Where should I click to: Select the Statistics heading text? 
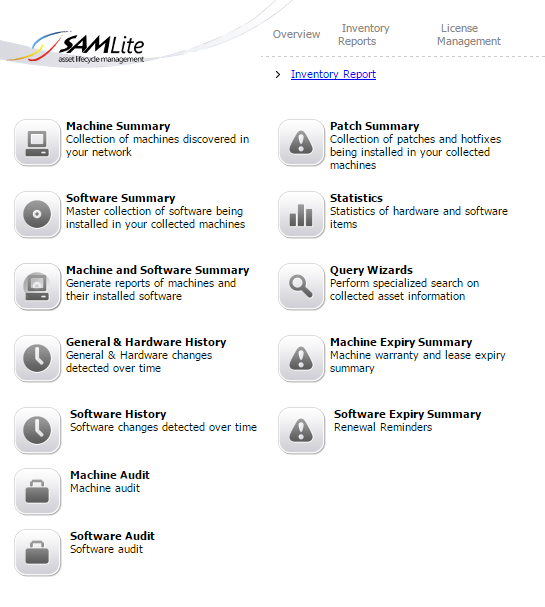click(x=356, y=198)
